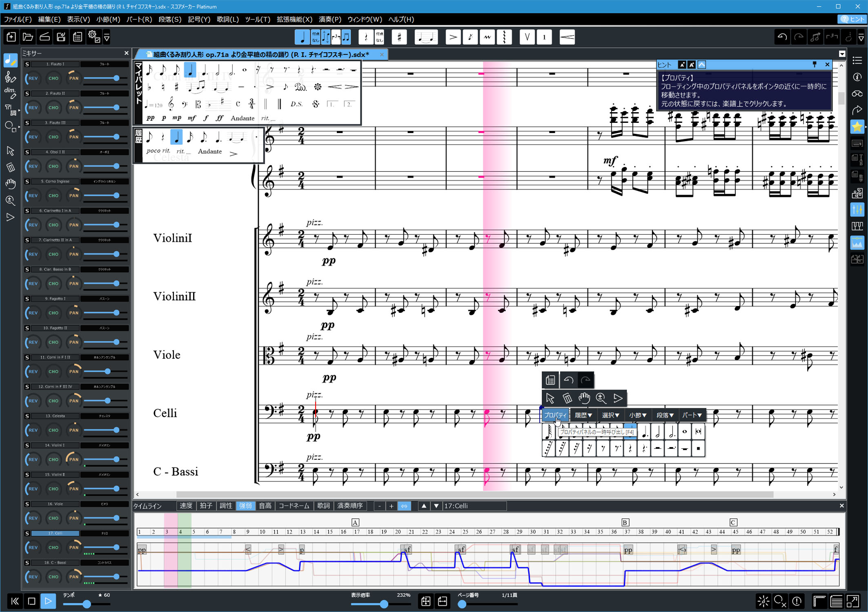Click the プロパティ button in floating toolbar
This screenshot has height=612, width=868.
tap(555, 415)
